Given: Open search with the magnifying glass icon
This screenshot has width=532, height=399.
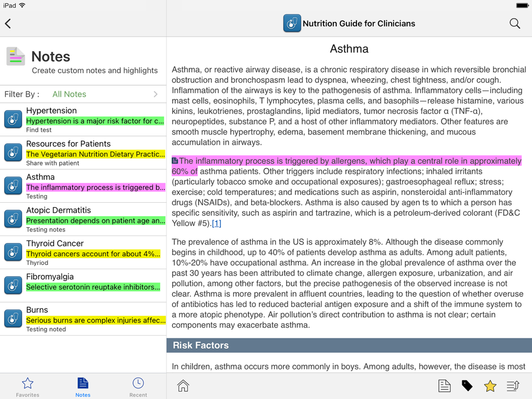Looking at the screenshot, I should click(x=514, y=23).
